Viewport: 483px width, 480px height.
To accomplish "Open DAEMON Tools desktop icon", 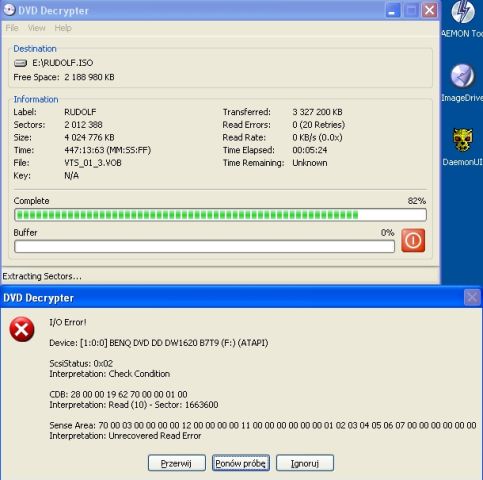I will click(x=463, y=19).
